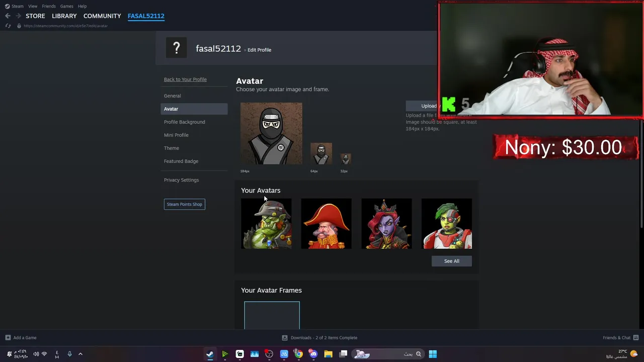Image resolution: width=644 pixels, height=362 pixels.
Task: Open the blue mountain taskbar app
Action: [x=284, y=354]
